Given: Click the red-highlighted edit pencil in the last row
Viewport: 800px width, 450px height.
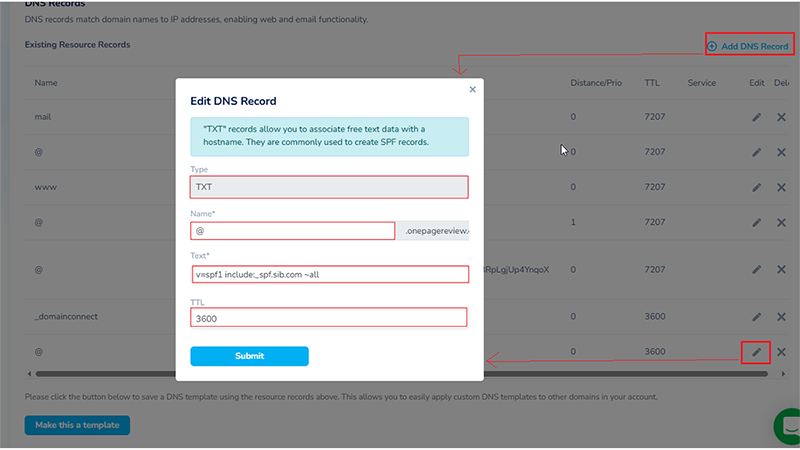Looking at the screenshot, I should pos(757,352).
